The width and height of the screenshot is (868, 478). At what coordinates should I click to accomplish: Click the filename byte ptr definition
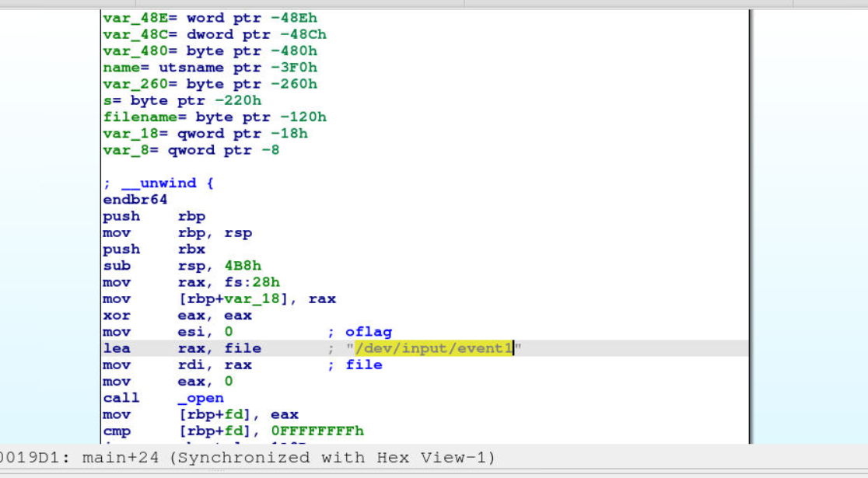pyautogui.click(x=215, y=117)
